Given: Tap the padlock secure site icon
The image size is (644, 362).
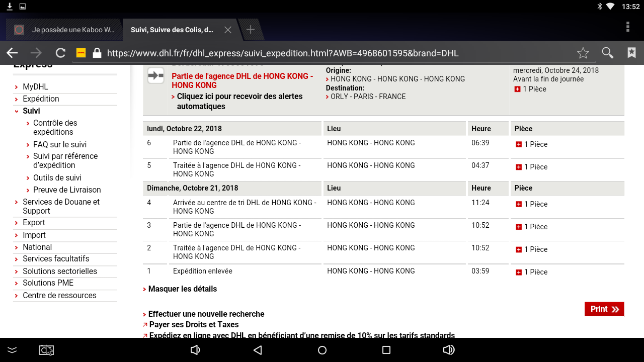Looking at the screenshot, I should point(97,53).
